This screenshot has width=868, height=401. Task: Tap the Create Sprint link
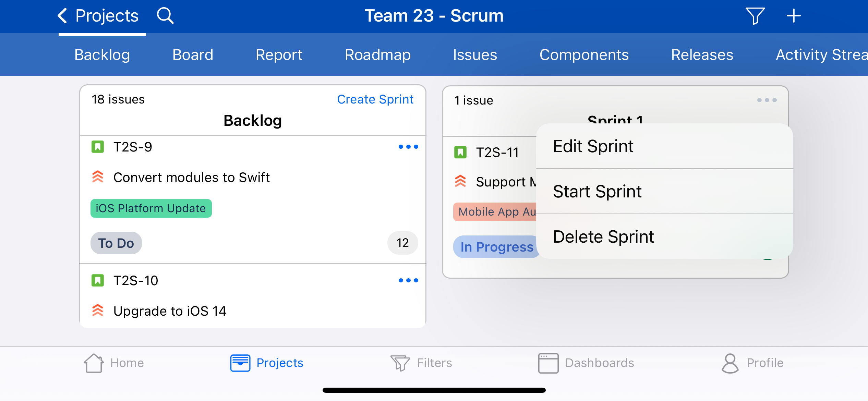click(x=375, y=99)
